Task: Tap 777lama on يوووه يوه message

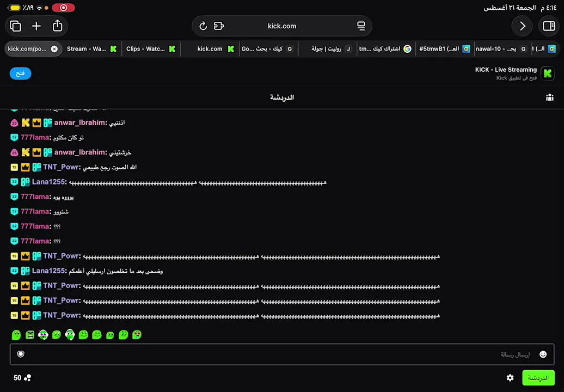Action: [35, 197]
